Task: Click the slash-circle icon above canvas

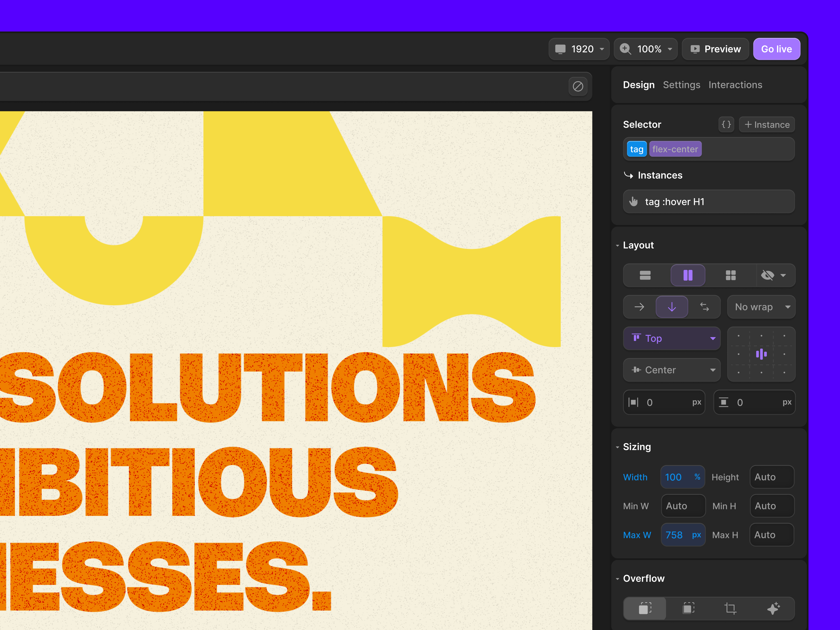Action: coord(577,87)
